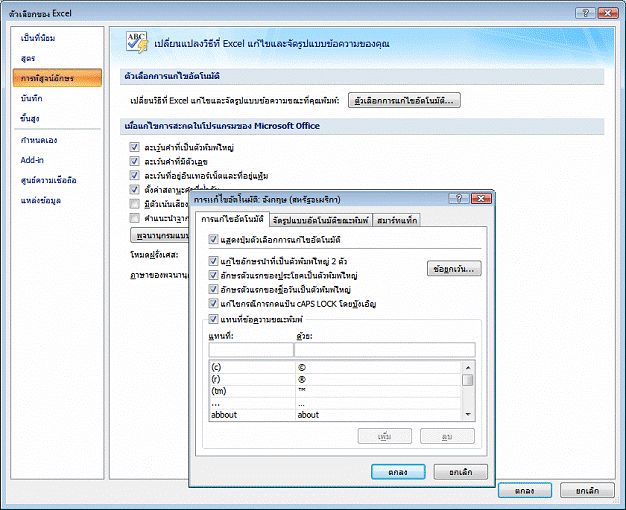Viewport: 626px width, 510px height.
Task: Select (tm) row in replacement list
Action: [x=335, y=391]
